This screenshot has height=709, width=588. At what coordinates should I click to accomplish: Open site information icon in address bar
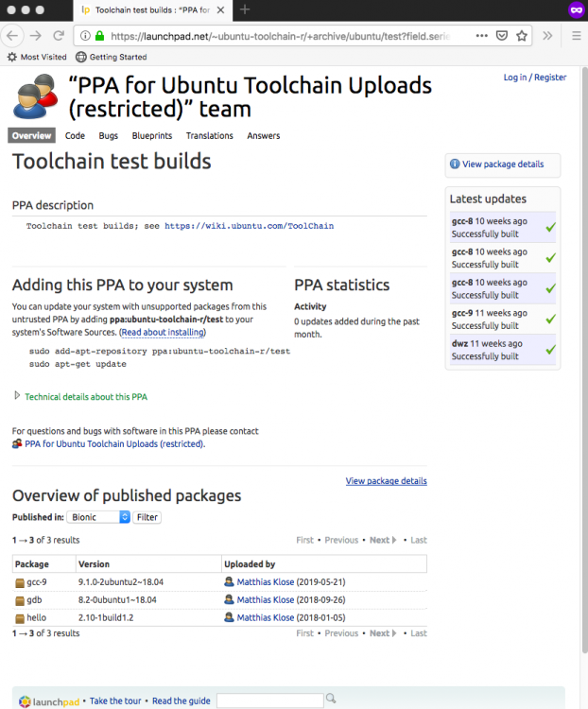(x=85, y=36)
